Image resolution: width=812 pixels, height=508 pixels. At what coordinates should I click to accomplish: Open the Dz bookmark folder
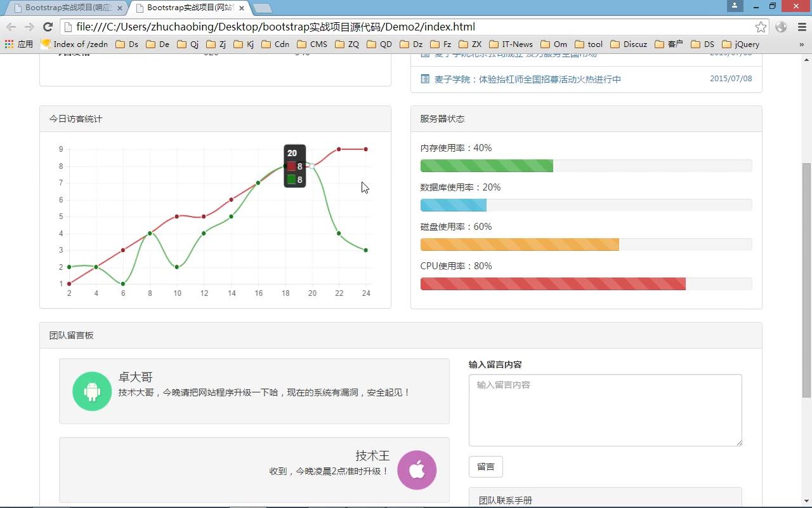pyautogui.click(x=412, y=44)
